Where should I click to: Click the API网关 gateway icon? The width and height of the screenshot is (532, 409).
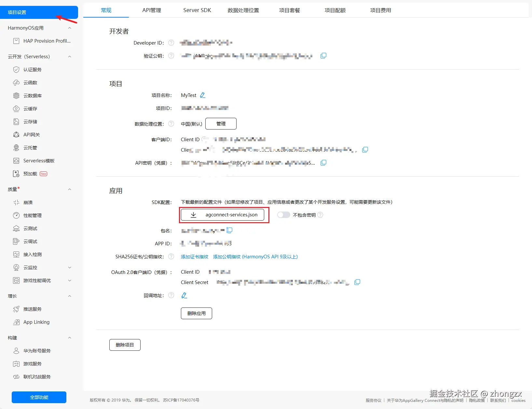pos(16,135)
